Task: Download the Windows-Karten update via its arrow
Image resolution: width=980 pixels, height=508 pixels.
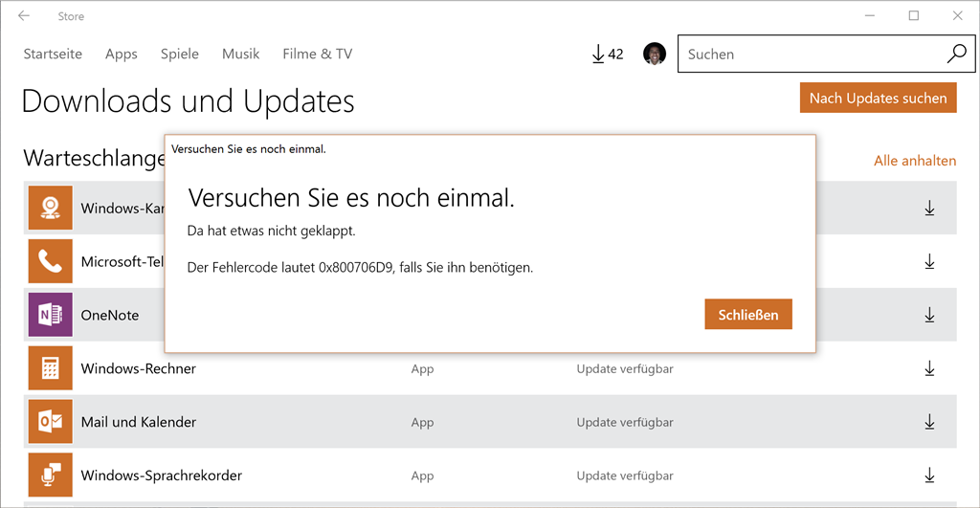Action: click(x=929, y=208)
